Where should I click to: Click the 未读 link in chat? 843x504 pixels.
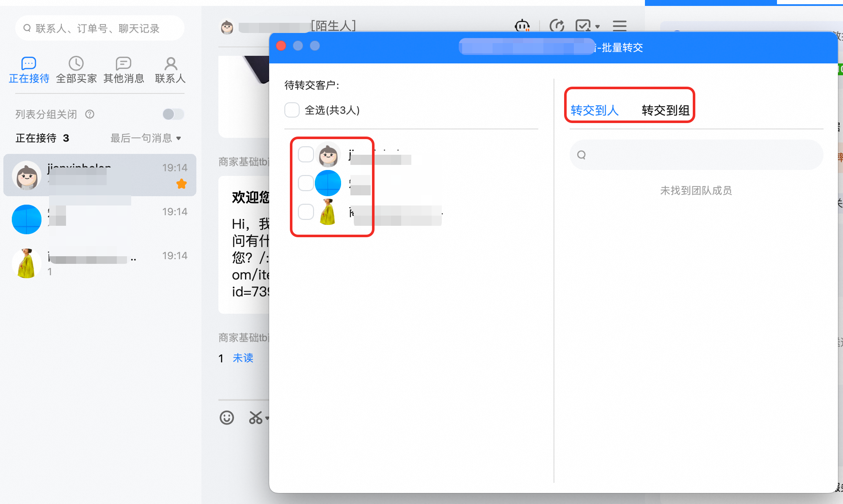coord(243,358)
